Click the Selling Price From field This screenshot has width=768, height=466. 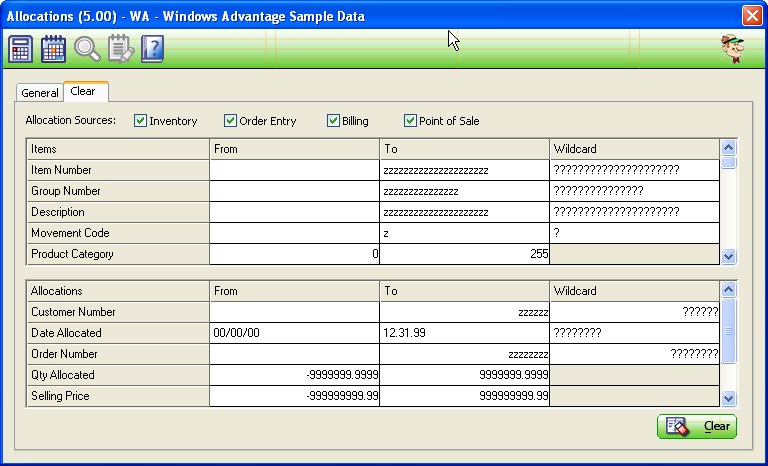click(294, 396)
